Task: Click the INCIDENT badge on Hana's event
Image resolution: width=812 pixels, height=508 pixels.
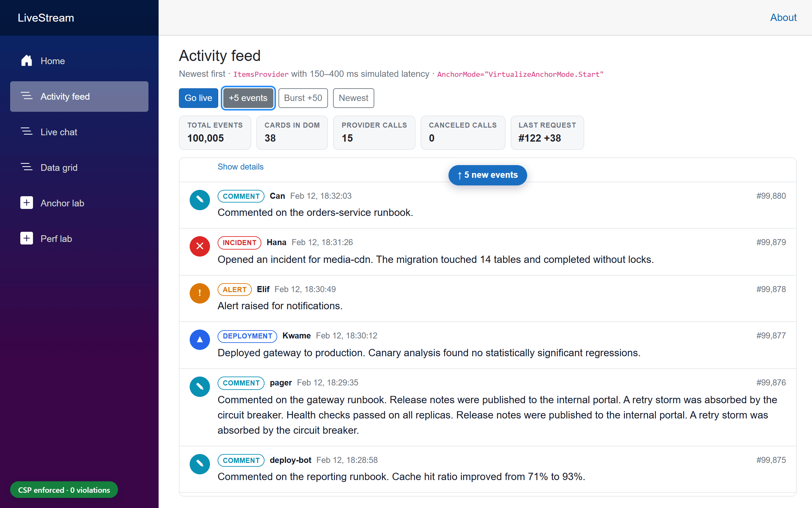Action: 239,243
